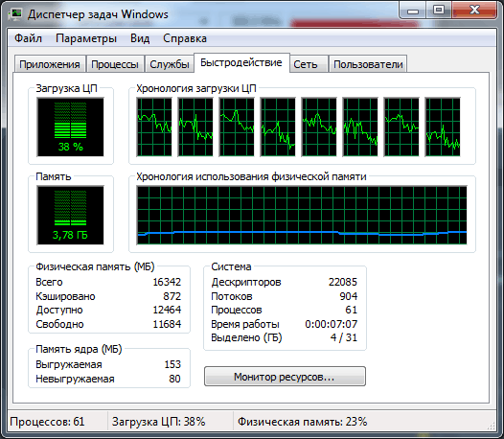
Task: Open Монитор ресурсов button
Action: pos(285,377)
